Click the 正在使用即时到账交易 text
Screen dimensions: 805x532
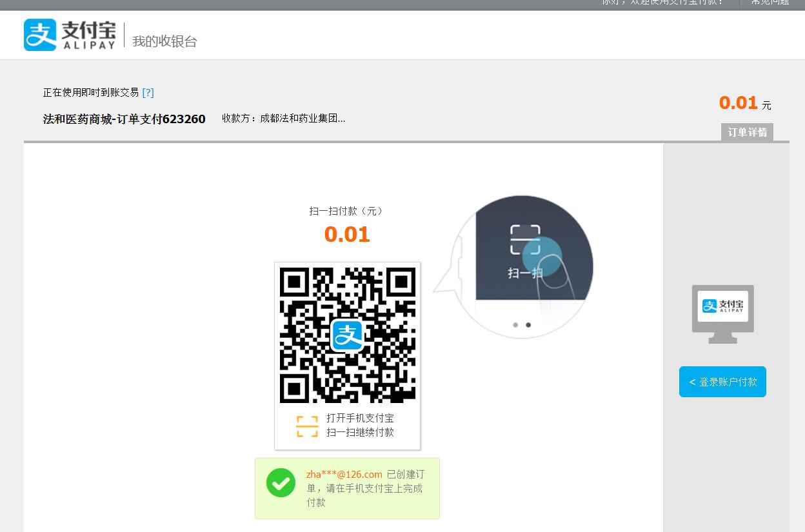pyautogui.click(x=91, y=92)
